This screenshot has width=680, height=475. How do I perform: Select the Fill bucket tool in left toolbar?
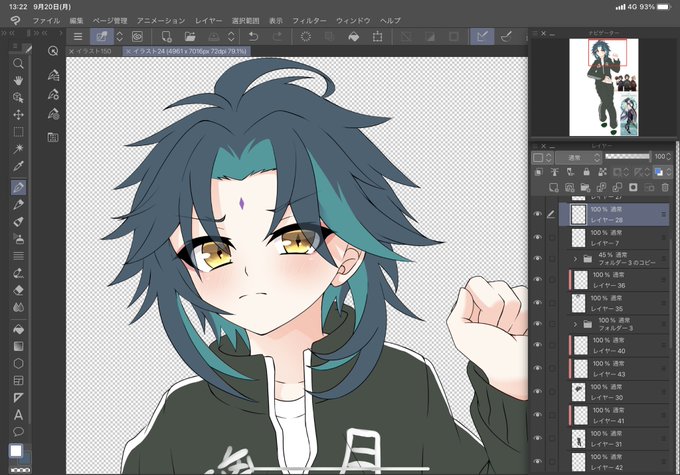coord(18,330)
